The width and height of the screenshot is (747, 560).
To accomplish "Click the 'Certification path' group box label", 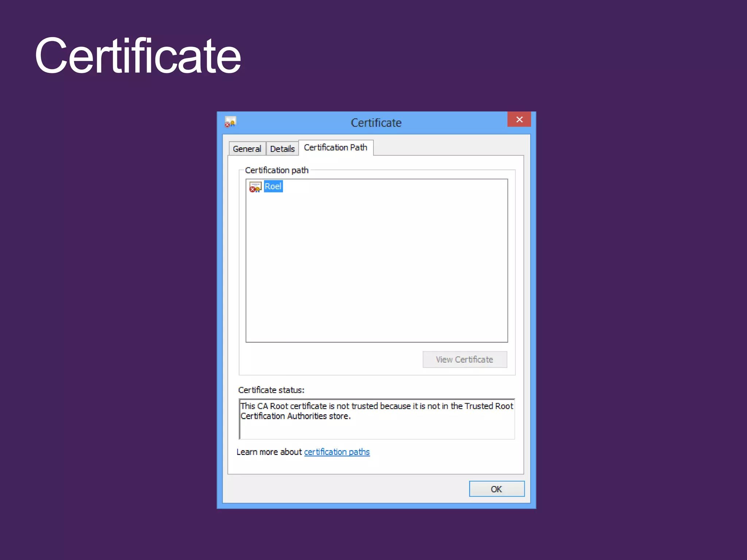I will [x=276, y=170].
